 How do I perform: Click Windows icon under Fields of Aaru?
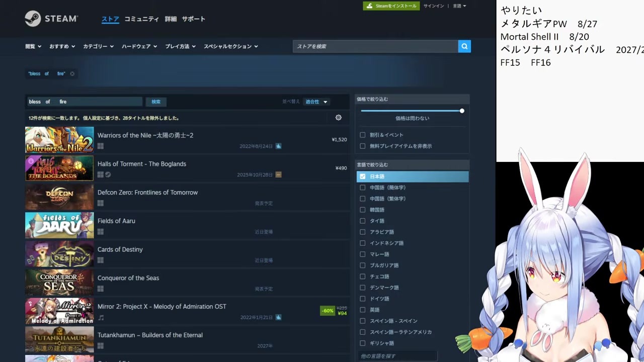pos(101,232)
